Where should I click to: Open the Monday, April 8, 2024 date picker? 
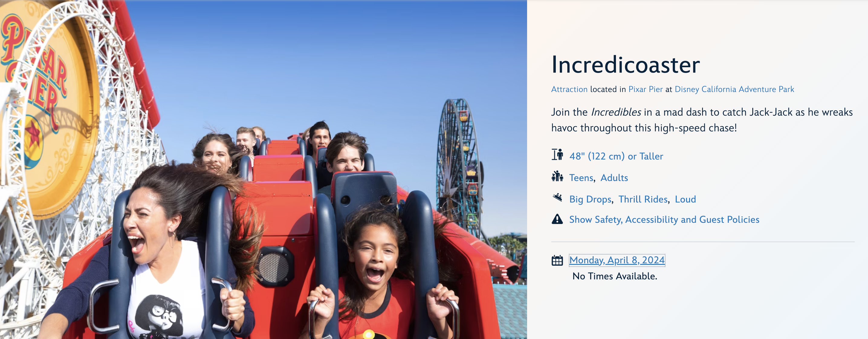coord(617,260)
